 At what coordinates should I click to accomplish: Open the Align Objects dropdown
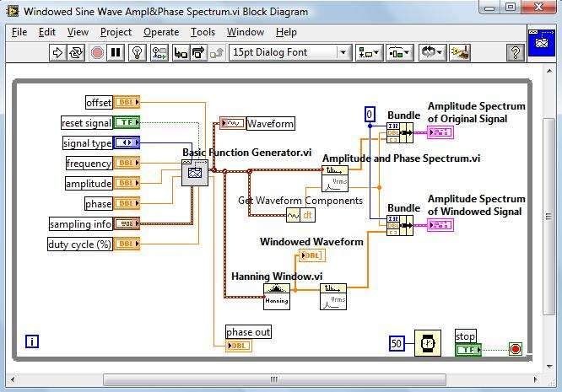tap(369, 52)
